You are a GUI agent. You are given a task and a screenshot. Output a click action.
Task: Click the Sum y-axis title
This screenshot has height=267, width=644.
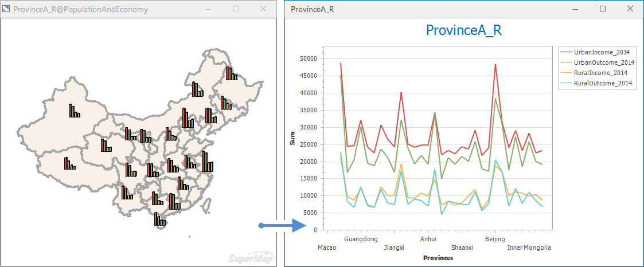(x=292, y=139)
